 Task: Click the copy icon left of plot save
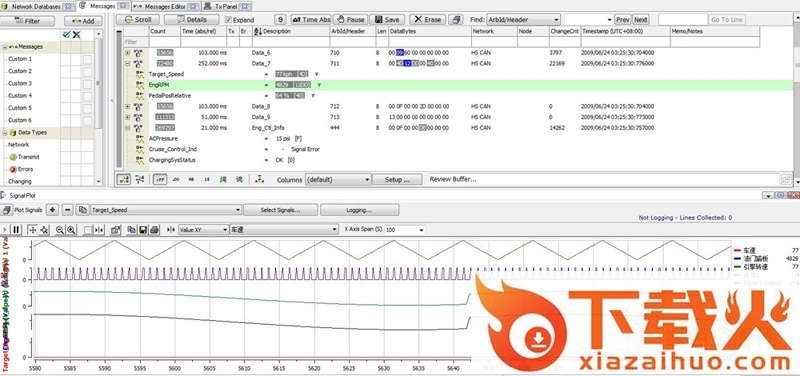pyautogui.click(x=132, y=230)
